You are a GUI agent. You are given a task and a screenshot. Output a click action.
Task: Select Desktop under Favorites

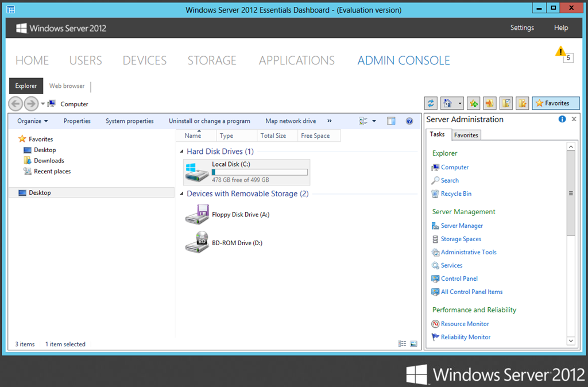coord(40,150)
